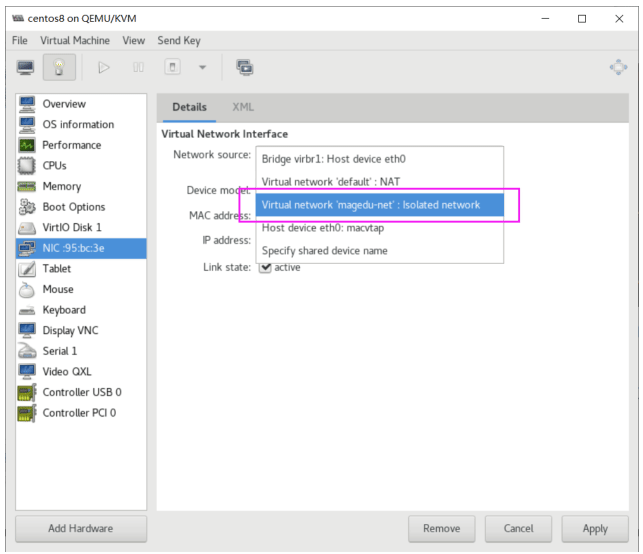Show virtual hardware details lightbulb icon
Image resolution: width=643 pixels, height=554 pixels.
tap(59, 67)
